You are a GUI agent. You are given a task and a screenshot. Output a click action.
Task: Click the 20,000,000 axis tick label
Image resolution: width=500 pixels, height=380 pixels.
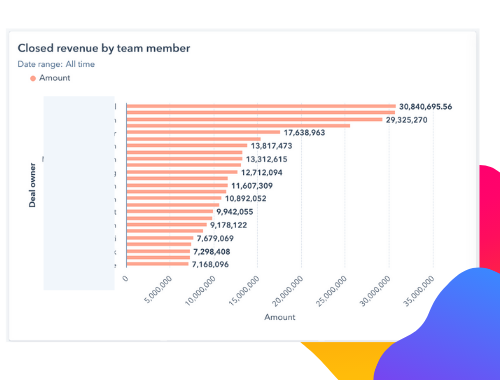pyautogui.click(x=287, y=291)
